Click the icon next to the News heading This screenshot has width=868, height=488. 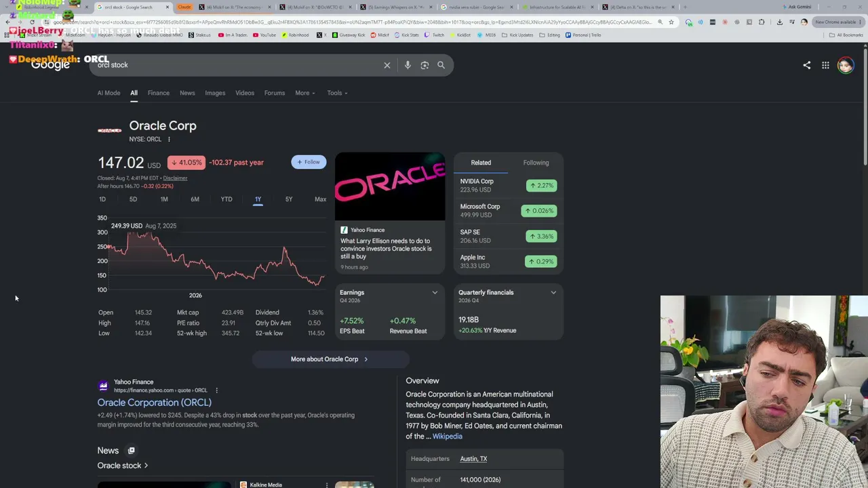pos(132,451)
